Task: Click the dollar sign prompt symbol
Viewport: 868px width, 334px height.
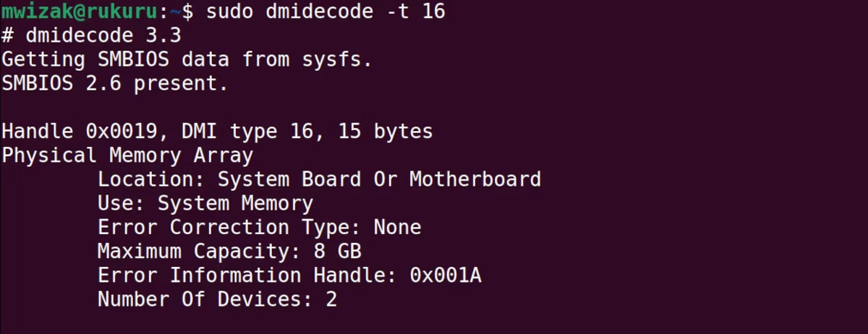Action: (x=187, y=12)
